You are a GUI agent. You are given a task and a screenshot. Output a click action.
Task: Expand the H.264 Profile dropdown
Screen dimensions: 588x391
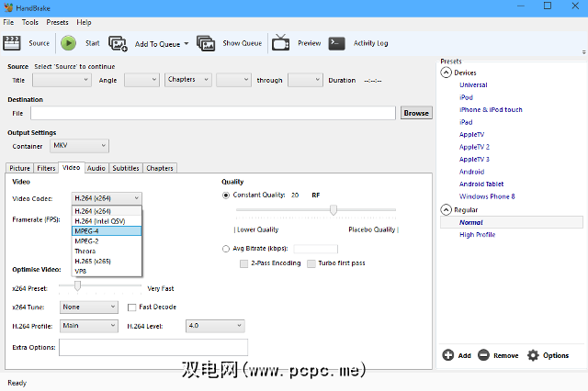pyautogui.click(x=89, y=325)
